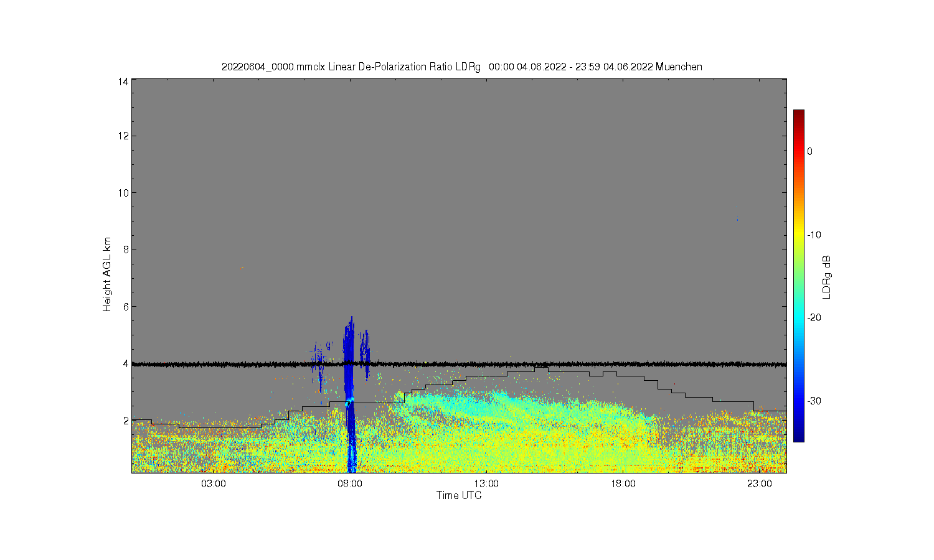Click the height tick label 10
Image resolution: width=934 pixels, height=560 pixels.
coord(123,193)
